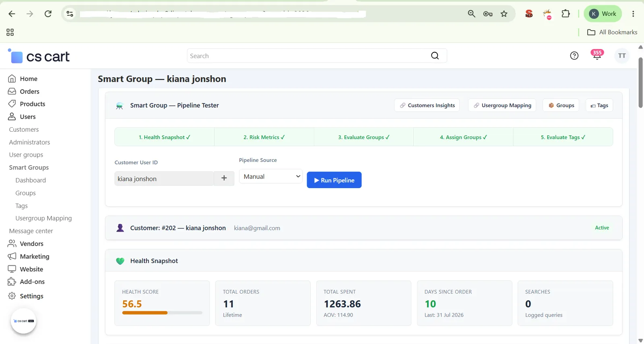The height and width of the screenshot is (344, 644).
Task: Focus the CS-Cart search box
Action: tap(308, 56)
